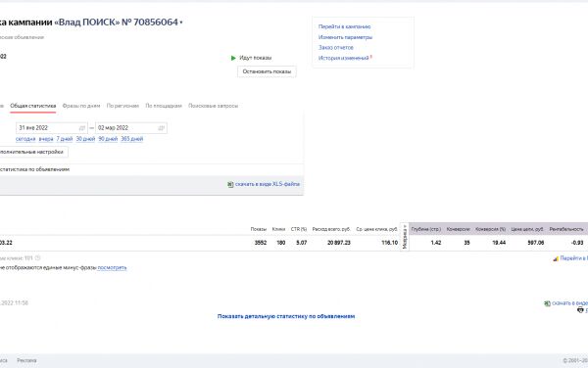The image size is (588, 368).
Task: Select 'Общая статистика' tab
Action: tap(33, 106)
